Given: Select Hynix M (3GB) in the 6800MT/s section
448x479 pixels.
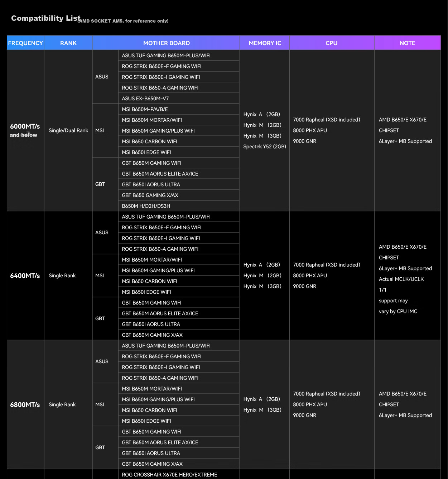Looking at the screenshot, I should (262, 410).
